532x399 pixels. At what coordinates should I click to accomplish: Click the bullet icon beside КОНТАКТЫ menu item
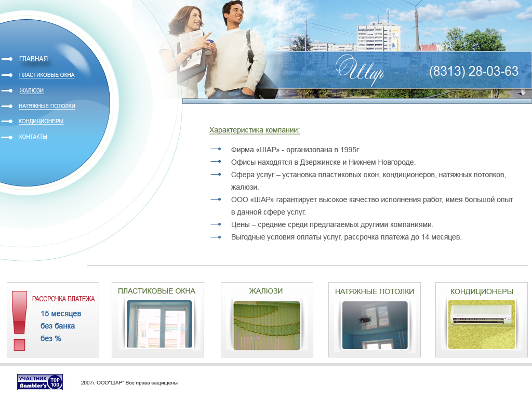point(7,137)
